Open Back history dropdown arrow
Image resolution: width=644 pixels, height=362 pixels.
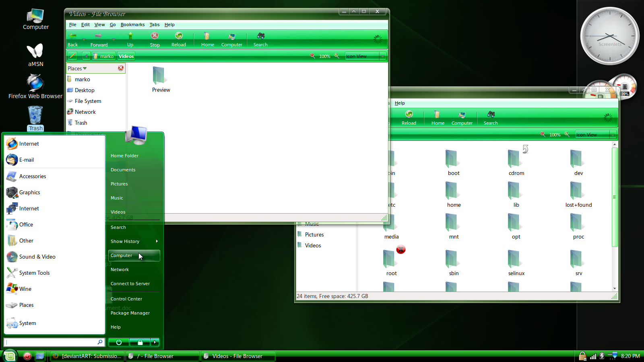tap(84, 39)
